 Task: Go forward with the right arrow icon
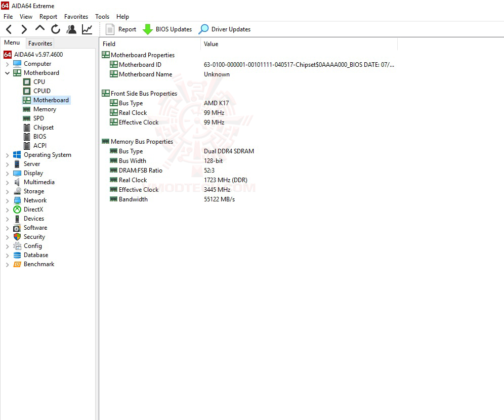tap(24, 29)
